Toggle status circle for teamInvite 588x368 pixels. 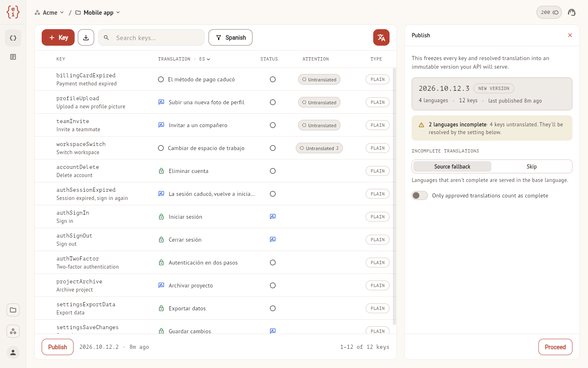[273, 125]
